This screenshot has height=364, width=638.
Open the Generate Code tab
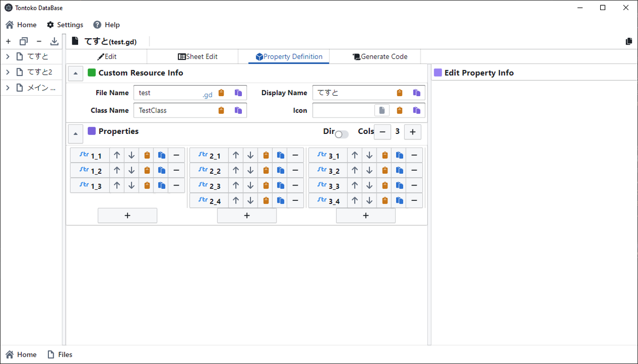point(380,56)
